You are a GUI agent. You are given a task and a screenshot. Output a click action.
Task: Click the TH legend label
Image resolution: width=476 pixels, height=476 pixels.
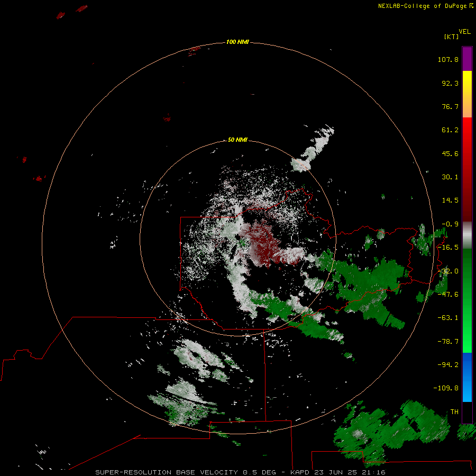point(454,412)
